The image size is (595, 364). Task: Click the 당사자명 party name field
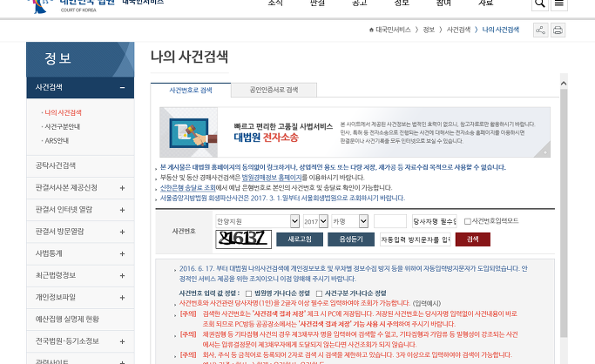tap(435, 221)
